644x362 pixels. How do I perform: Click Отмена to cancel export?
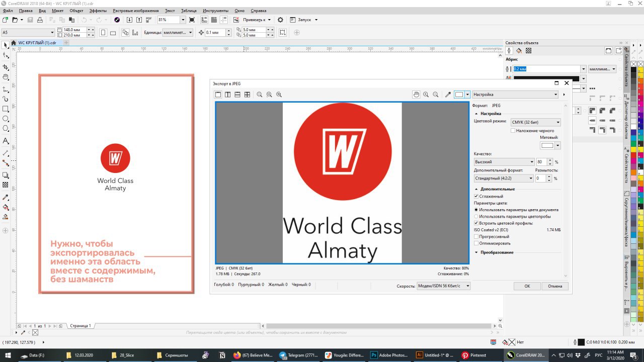555,286
